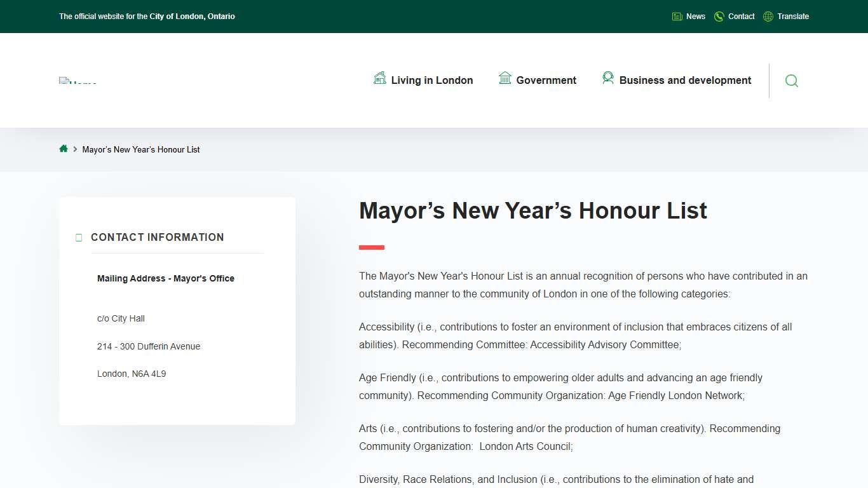Open the Translate link

pos(793,16)
